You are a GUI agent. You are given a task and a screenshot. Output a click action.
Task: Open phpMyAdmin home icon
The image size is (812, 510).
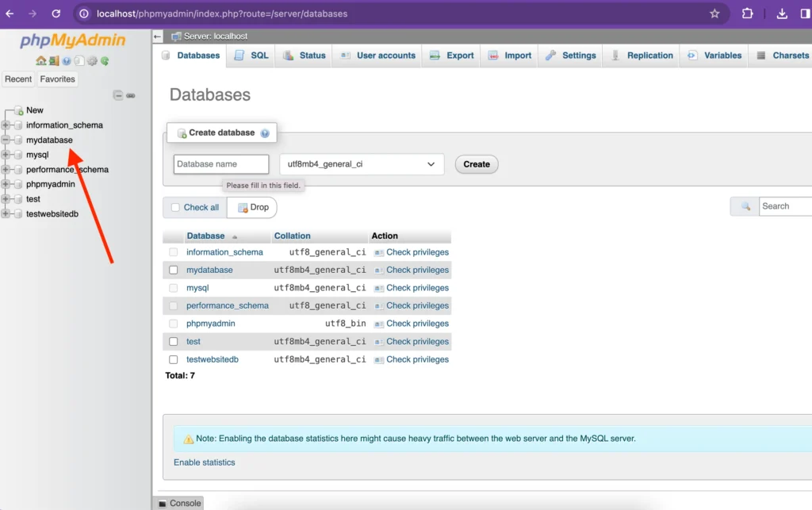pos(41,60)
